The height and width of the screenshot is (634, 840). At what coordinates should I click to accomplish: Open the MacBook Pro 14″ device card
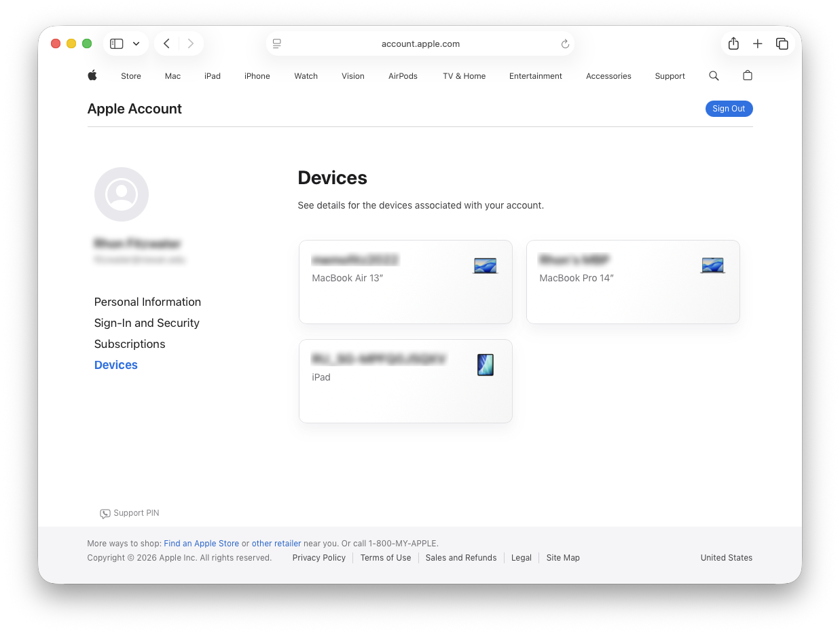(633, 282)
